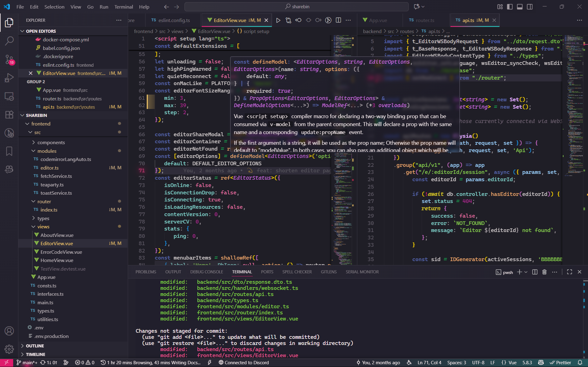Open the Accounts menu icon

pyautogui.click(x=9, y=331)
